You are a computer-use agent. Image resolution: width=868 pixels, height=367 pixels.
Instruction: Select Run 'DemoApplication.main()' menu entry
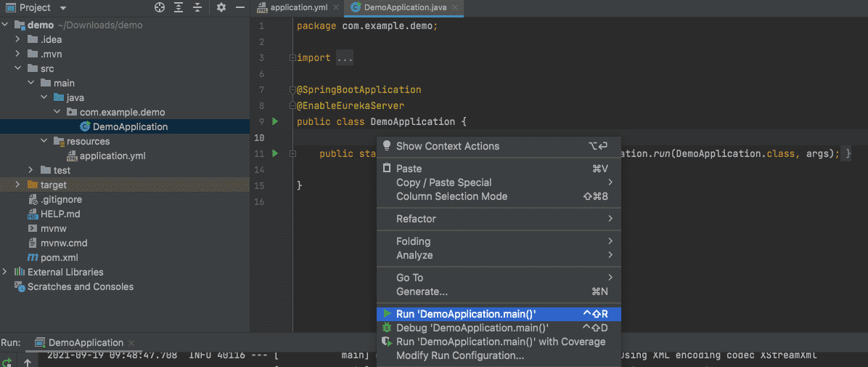click(x=465, y=314)
